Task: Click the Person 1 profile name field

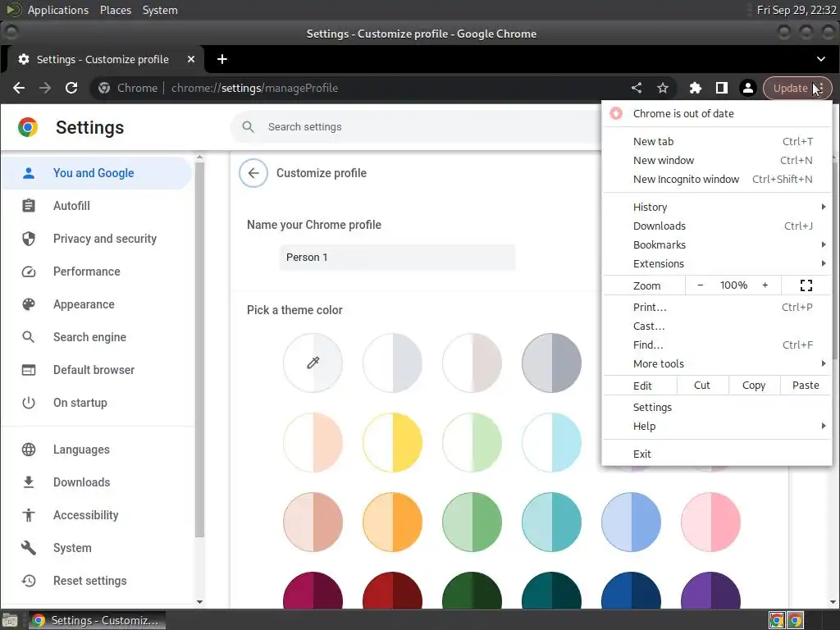Action: [x=398, y=257]
